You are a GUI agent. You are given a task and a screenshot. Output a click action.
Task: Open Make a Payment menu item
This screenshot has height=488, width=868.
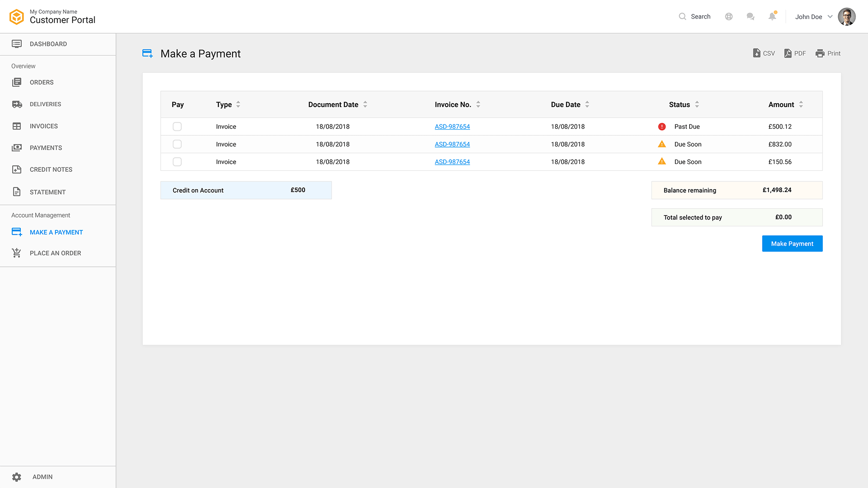[56, 232]
